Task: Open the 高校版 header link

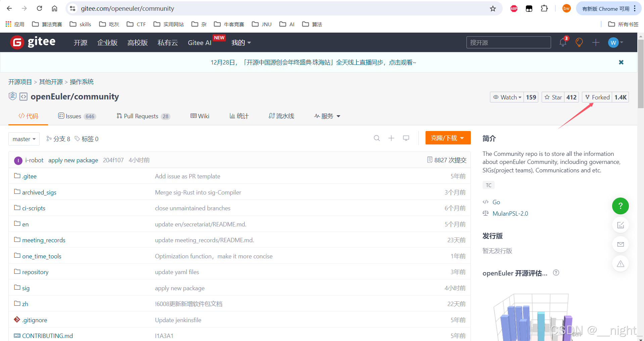Action: (138, 43)
